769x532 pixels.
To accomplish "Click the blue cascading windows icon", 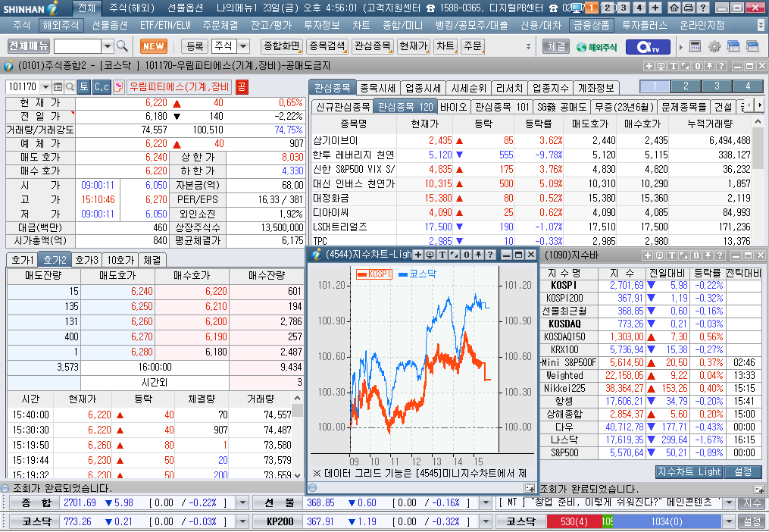I will [733, 46].
